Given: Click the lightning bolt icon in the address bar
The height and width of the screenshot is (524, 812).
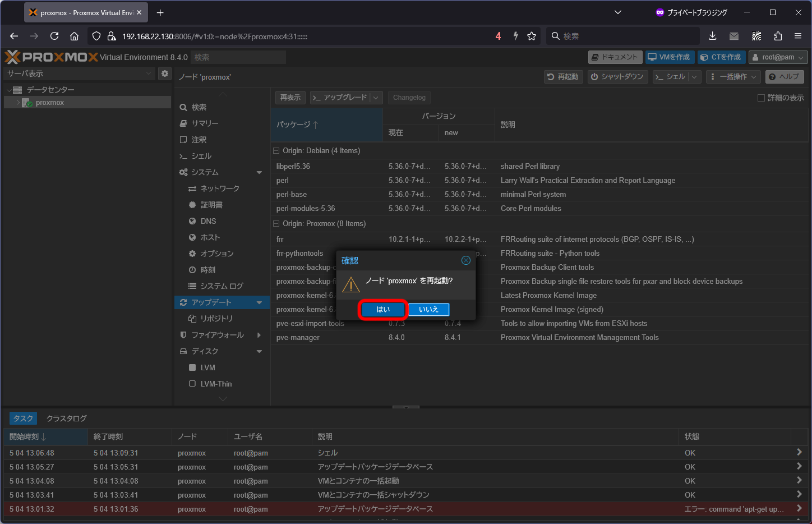Looking at the screenshot, I should pos(515,36).
